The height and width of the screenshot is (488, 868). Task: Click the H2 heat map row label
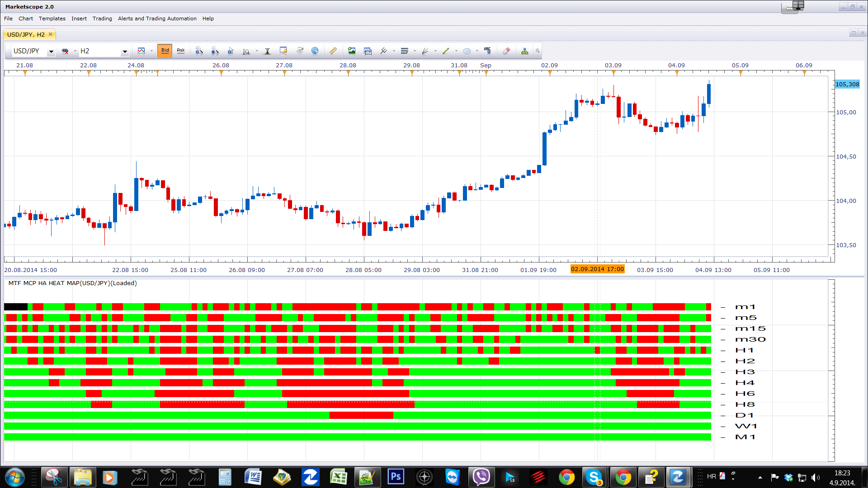click(745, 361)
